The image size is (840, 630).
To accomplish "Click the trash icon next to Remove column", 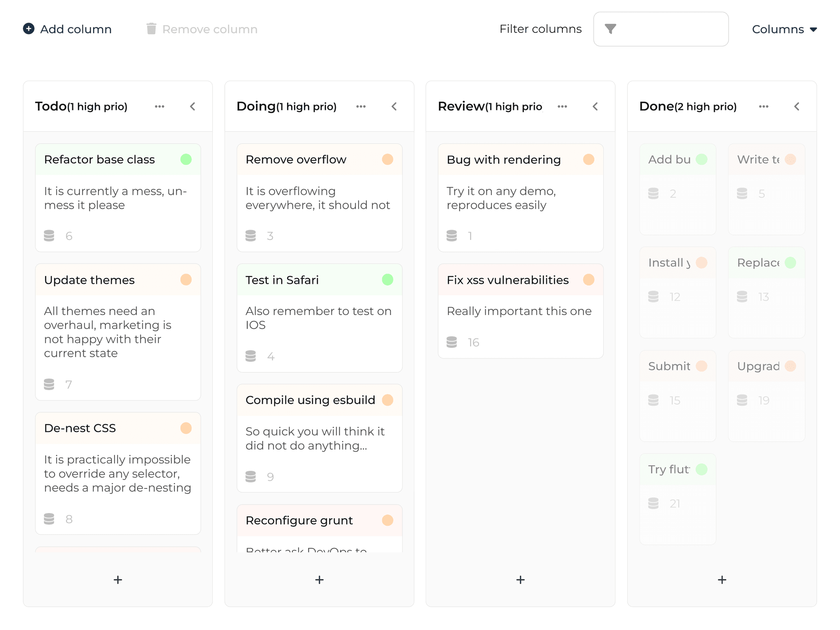I will pyautogui.click(x=152, y=28).
